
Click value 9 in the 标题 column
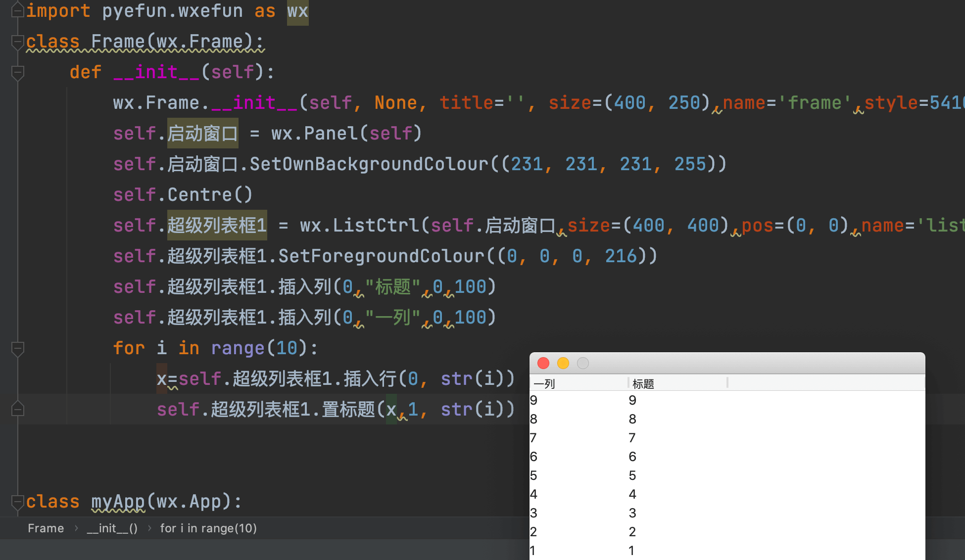tap(632, 400)
